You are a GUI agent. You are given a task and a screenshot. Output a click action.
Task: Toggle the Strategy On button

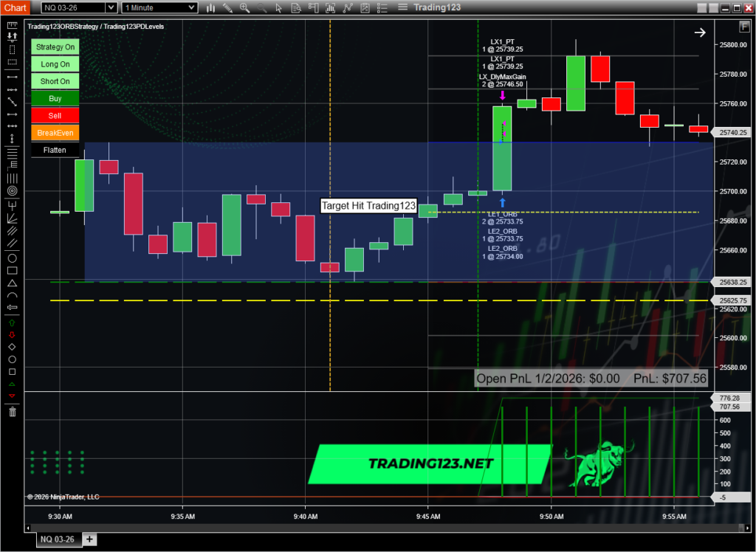click(x=55, y=46)
